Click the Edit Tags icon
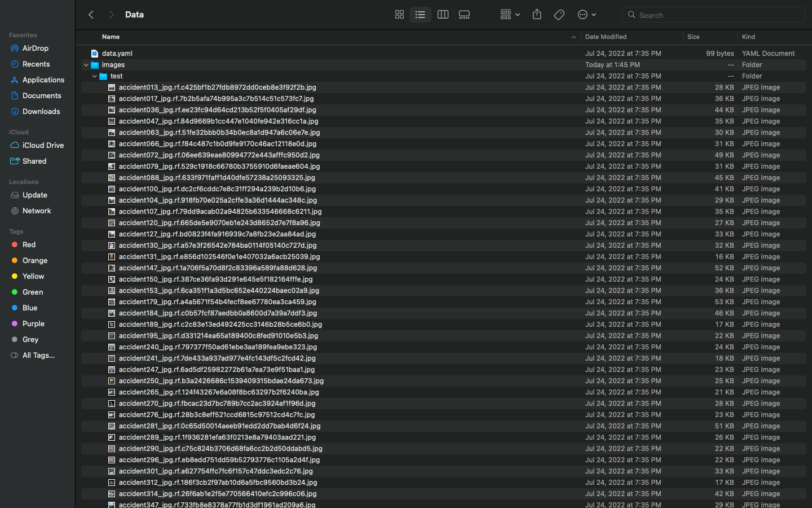The height and width of the screenshot is (508, 812). [x=559, y=14]
